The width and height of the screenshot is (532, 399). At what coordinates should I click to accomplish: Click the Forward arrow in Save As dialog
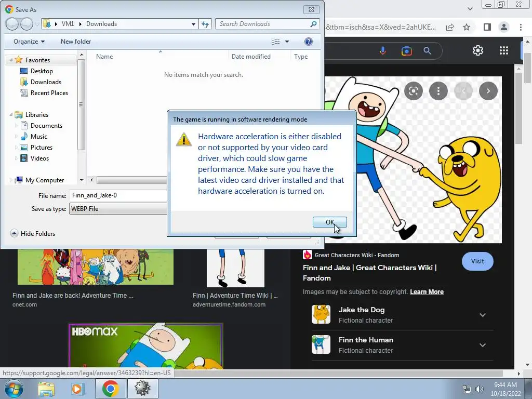pyautogui.click(x=26, y=24)
